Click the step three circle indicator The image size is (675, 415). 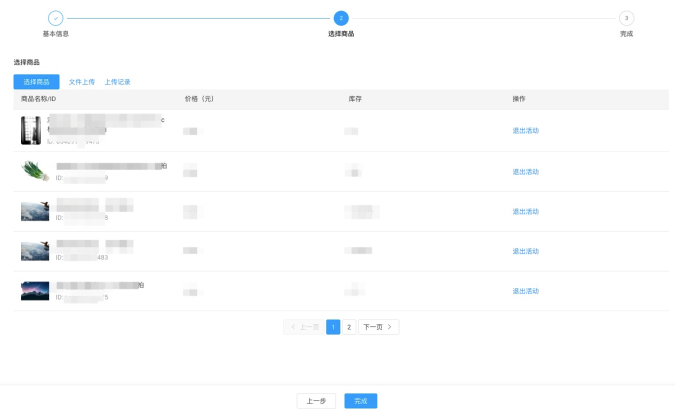coord(626,18)
